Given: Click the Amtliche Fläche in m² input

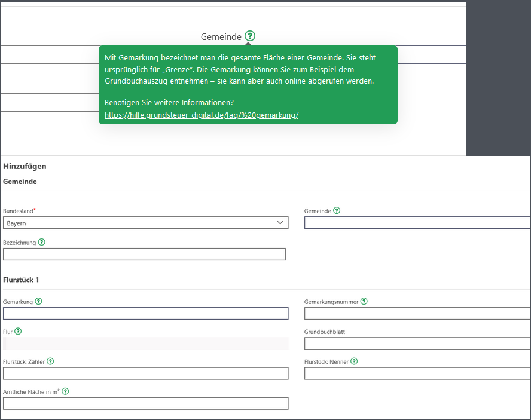Looking at the screenshot, I should 146,403.
